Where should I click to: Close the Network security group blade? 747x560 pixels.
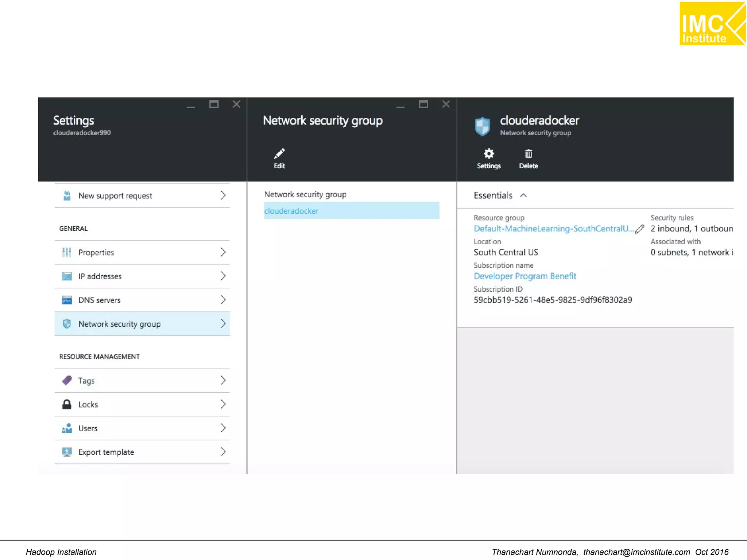click(x=446, y=104)
